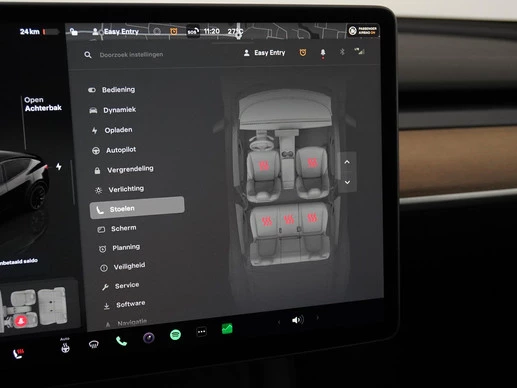Select the Autopilot menu item

pyautogui.click(x=114, y=150)
